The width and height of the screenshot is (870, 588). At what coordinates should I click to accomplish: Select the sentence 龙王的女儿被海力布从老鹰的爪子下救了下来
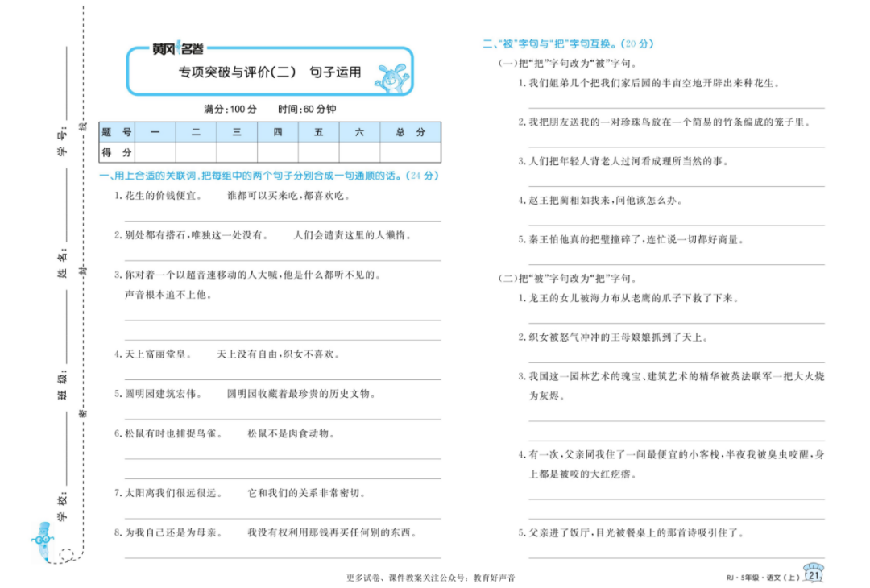[x=634, y=298]
